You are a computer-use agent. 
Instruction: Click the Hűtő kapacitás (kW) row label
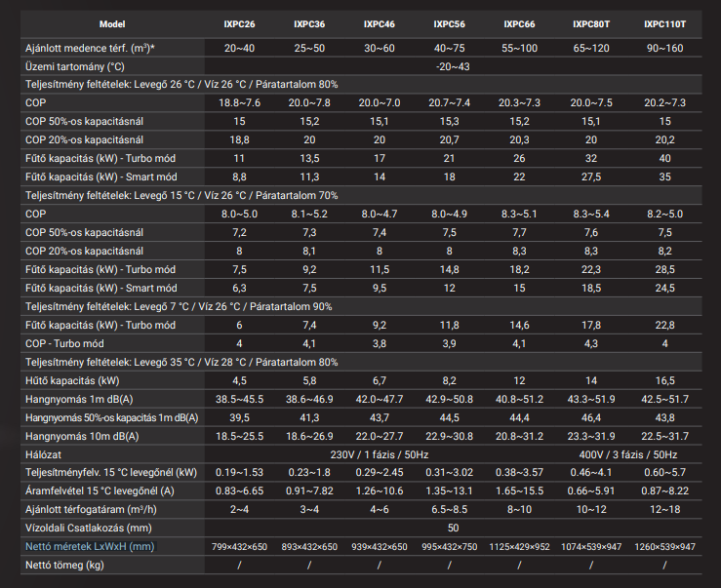coord(72,380)
